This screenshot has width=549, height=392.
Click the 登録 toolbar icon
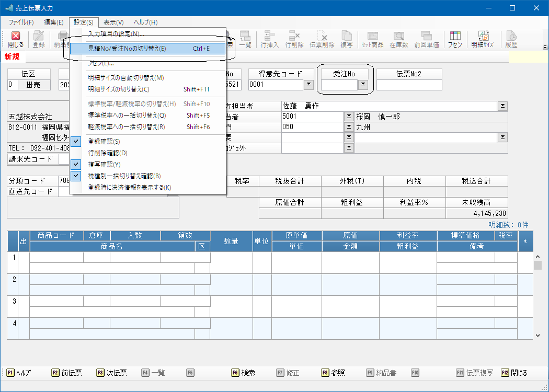coord(39,39)
